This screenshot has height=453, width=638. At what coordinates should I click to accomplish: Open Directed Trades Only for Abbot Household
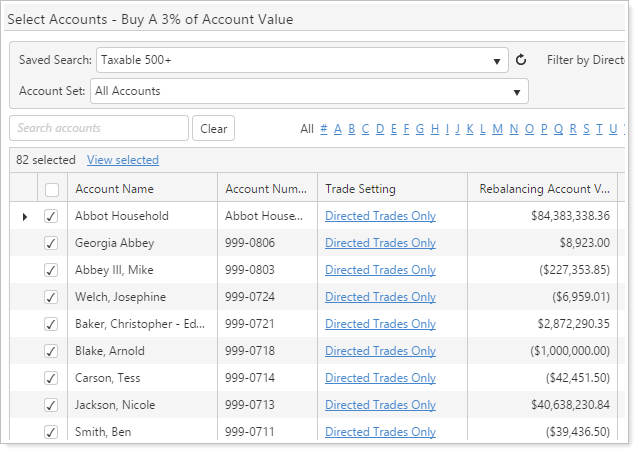pos(380,216)
